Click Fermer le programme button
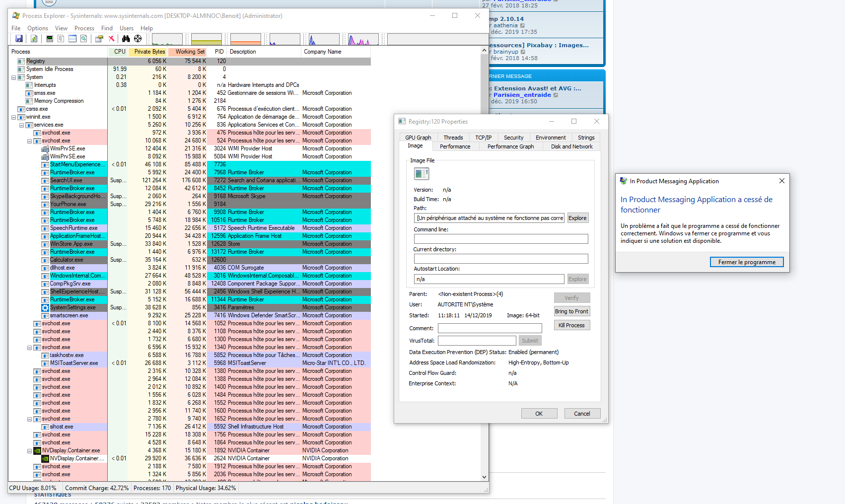This screenshot has height=504, width=845. (x=747, y=262)
